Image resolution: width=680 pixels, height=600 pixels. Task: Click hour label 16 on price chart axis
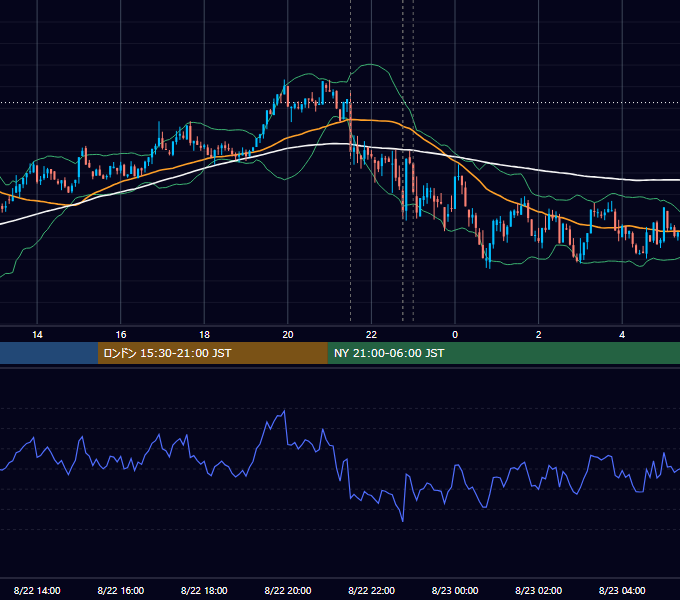(121, 335)
